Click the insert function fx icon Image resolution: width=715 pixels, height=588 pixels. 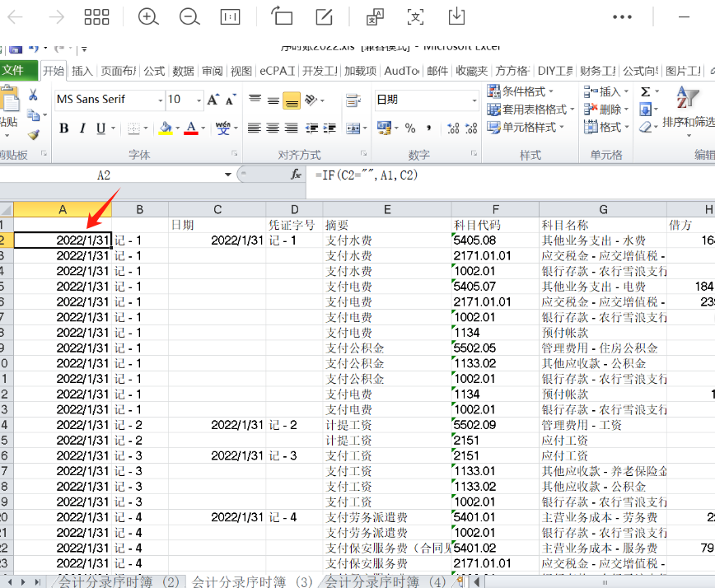pos(296,175)
